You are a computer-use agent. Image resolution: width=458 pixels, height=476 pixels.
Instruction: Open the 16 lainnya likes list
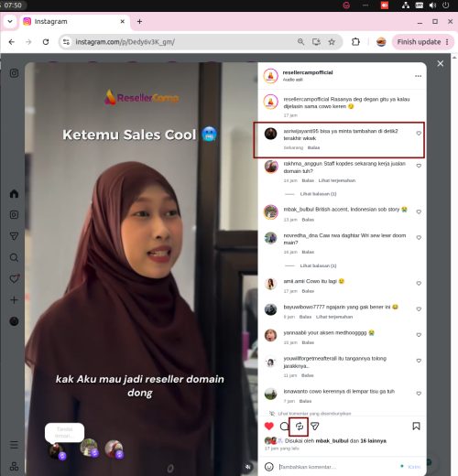point(373,441)
